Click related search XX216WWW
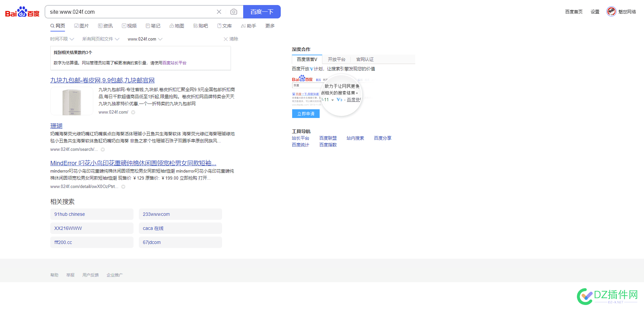This screenshot has height=310, width=644. click(x=92, y=228)
